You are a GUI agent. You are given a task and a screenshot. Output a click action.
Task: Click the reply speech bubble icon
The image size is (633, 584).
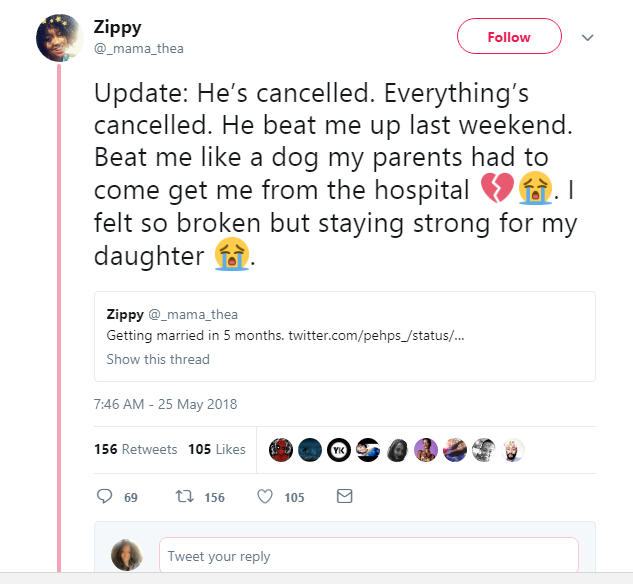click(x=104, y=496)
